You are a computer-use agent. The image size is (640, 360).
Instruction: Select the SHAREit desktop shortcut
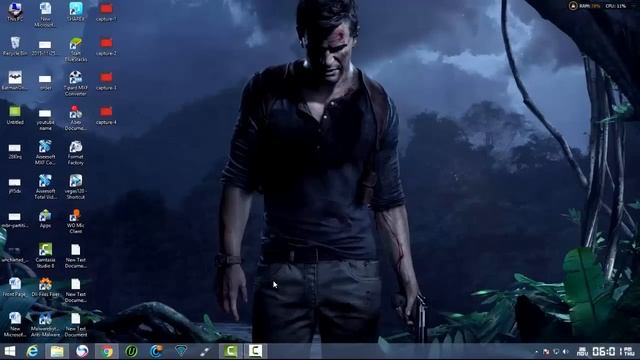(76, 11)
